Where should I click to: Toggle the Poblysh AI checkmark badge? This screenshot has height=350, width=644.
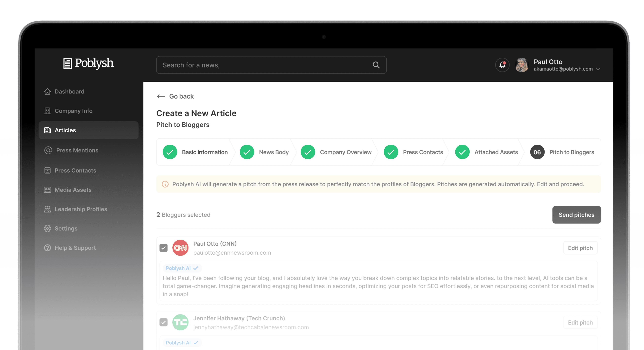pos(195,268)
